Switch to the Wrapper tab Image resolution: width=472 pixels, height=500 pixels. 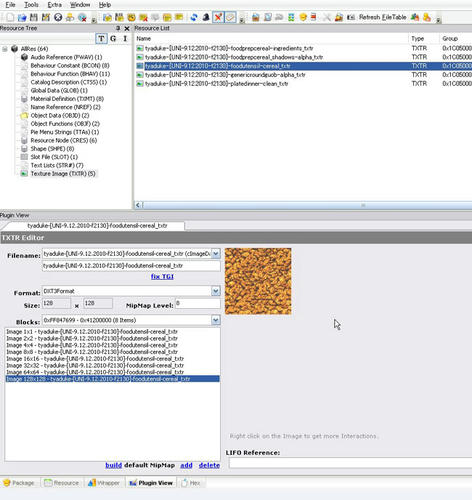104,483
